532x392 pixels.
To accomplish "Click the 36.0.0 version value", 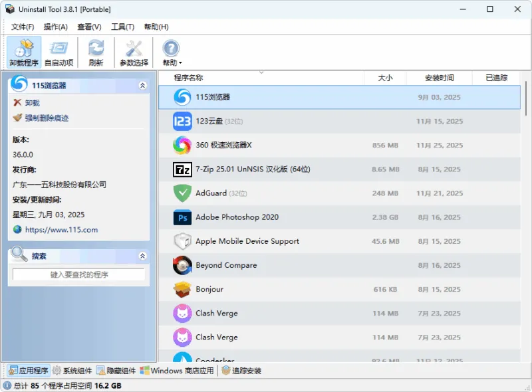I will coord(23,155).
